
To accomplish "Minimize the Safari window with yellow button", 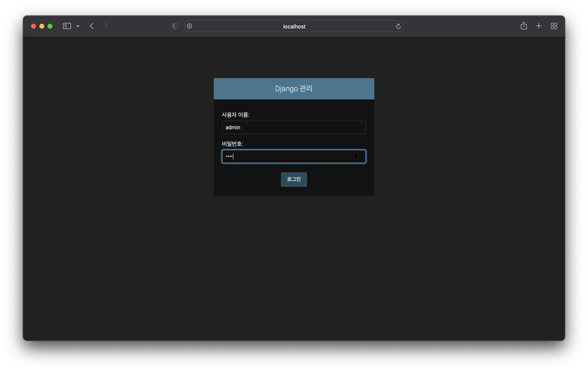I will coord(42,26).
